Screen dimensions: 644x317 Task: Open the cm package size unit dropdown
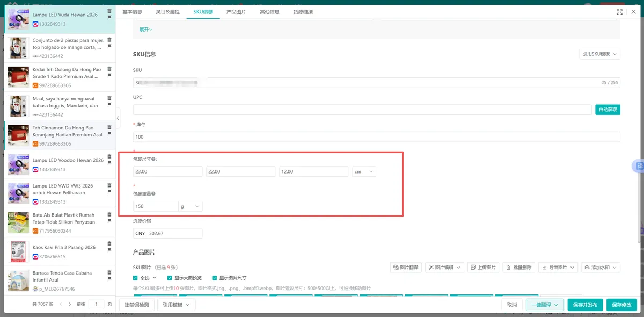pyautogui.click(x=364, y=171)
